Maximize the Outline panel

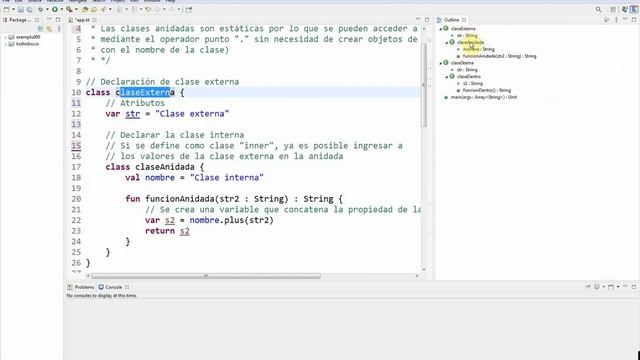634,20
